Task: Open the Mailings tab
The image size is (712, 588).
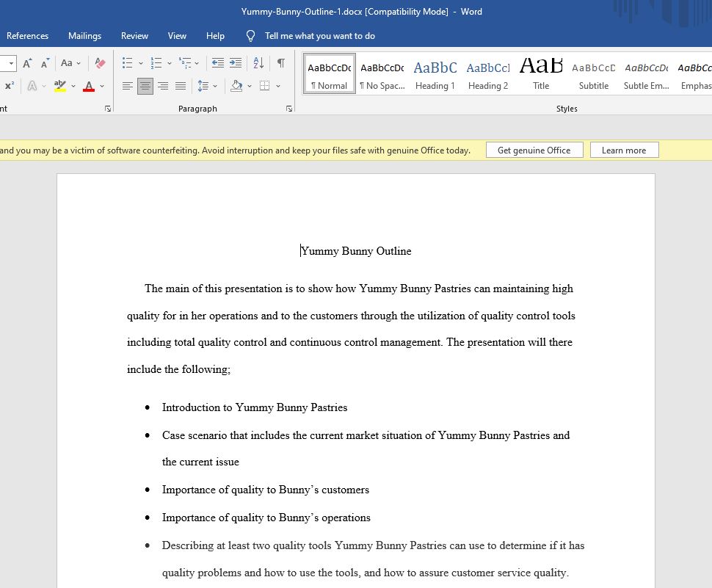Action: click(x=84, y=36)
